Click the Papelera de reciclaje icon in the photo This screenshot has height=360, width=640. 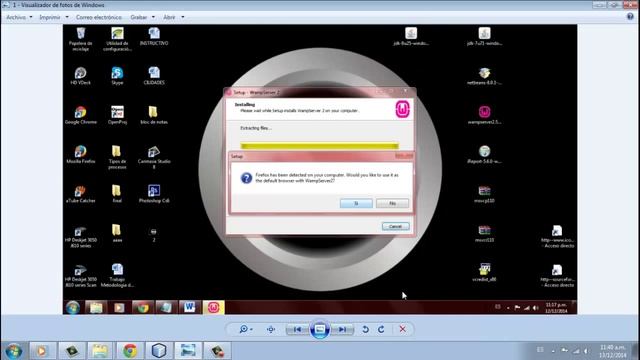coord(80,39)
